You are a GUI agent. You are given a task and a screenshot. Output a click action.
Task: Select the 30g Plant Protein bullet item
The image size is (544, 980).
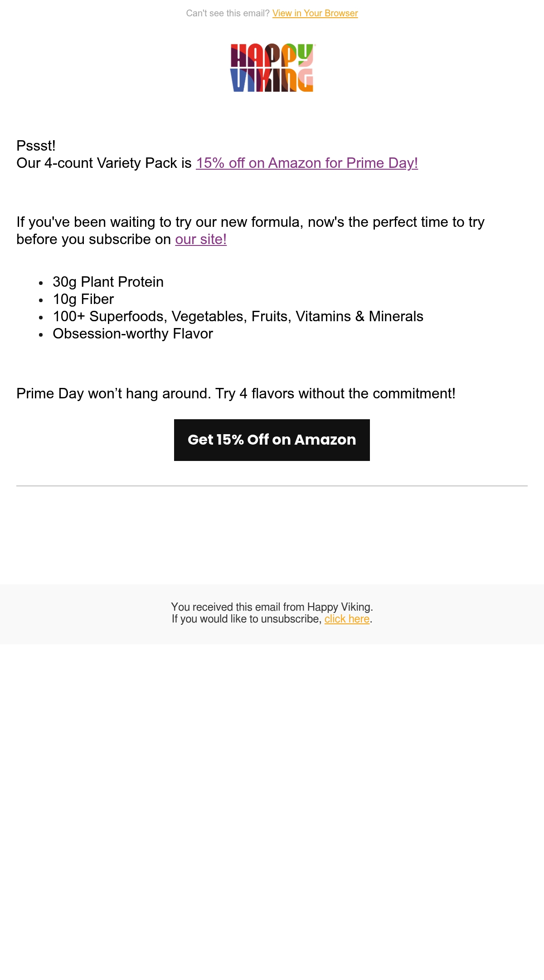pos(108,282)
